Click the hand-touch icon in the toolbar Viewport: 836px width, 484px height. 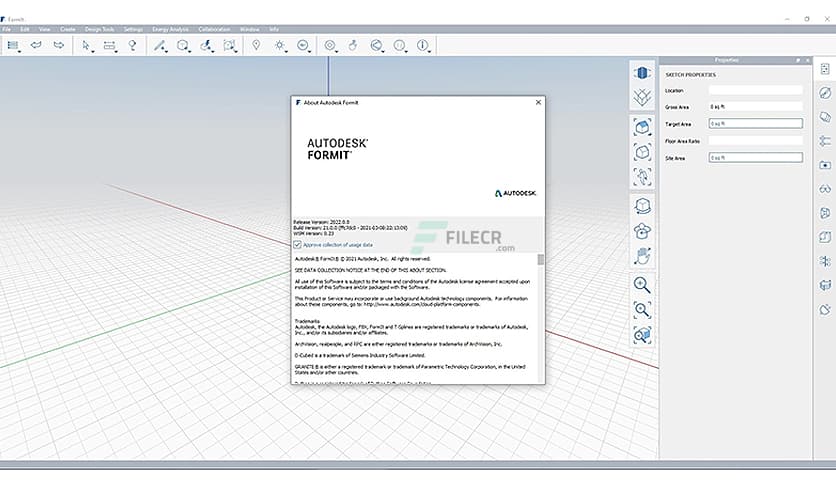(353, 46)
